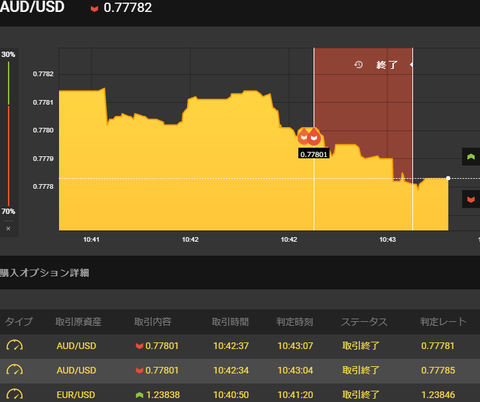Click the 0.77801 entry price tooltip

pos(314,154)
